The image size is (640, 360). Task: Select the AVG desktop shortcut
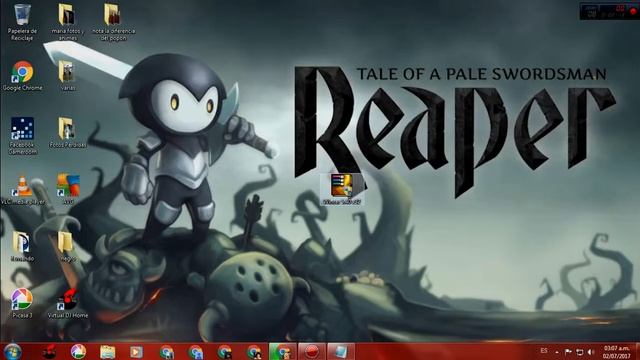(x=68, y=189)
